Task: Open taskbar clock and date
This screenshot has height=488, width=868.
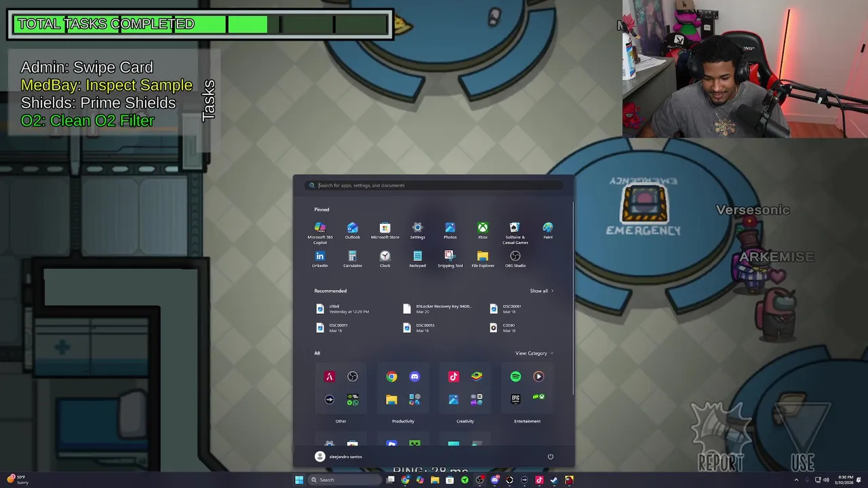Action: [x=845, y=480]
